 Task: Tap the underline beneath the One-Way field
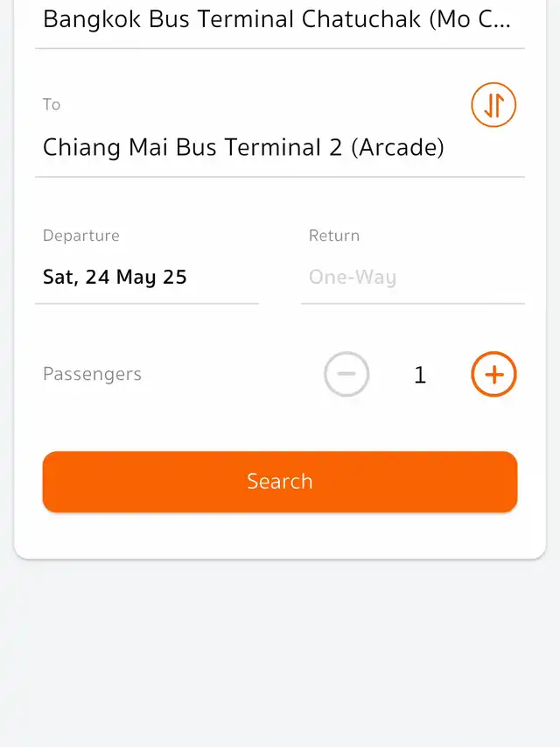point(413,304)
